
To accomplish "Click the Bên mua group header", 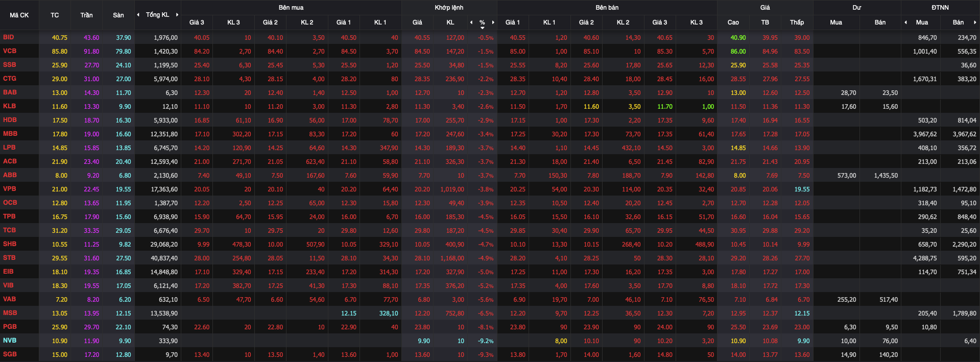I will 291,8.
